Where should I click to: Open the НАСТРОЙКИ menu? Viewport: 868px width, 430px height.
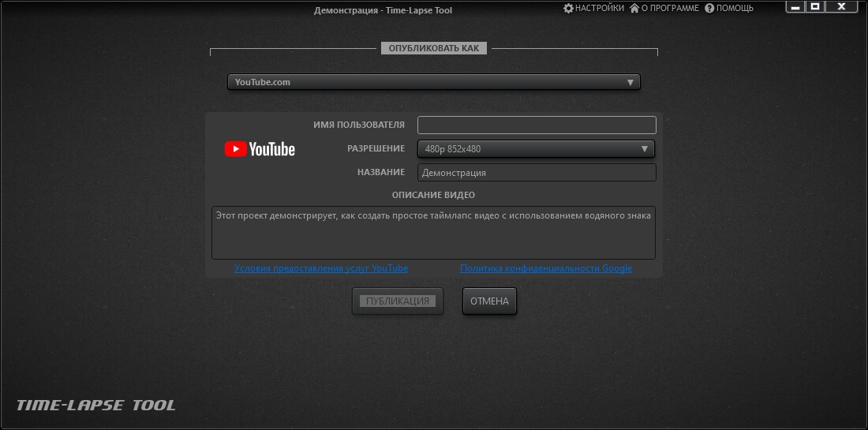click(600, 8)
